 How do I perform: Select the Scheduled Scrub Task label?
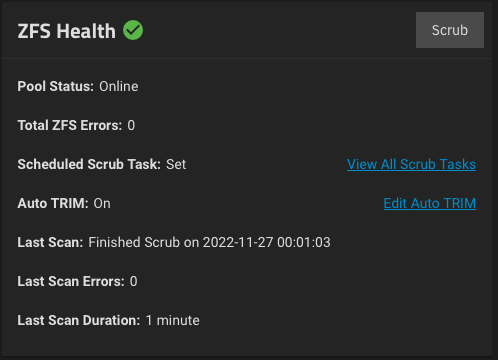tap(89, 164)
